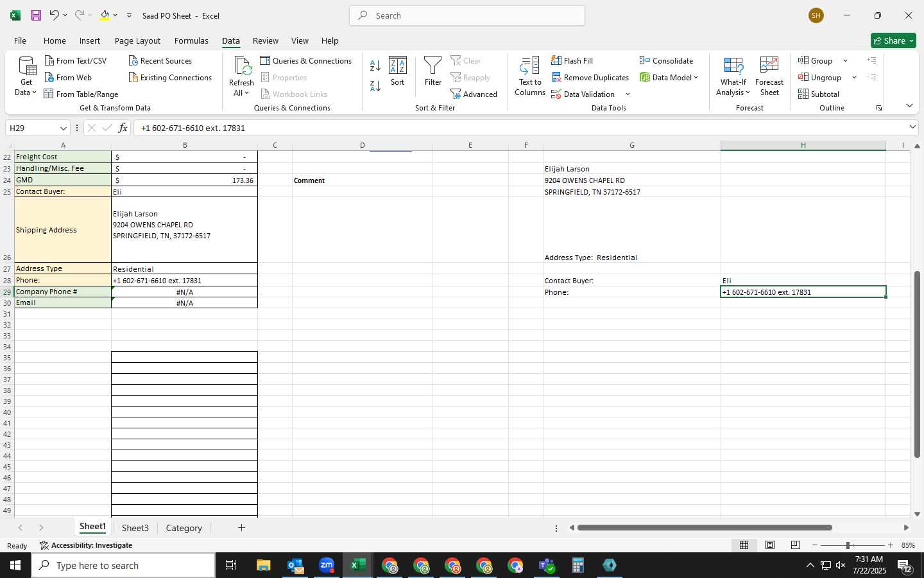Viewport: 924px width, 578px height.
Task: Click Subtotal in Outline group
Action: [x=819, y=94]
